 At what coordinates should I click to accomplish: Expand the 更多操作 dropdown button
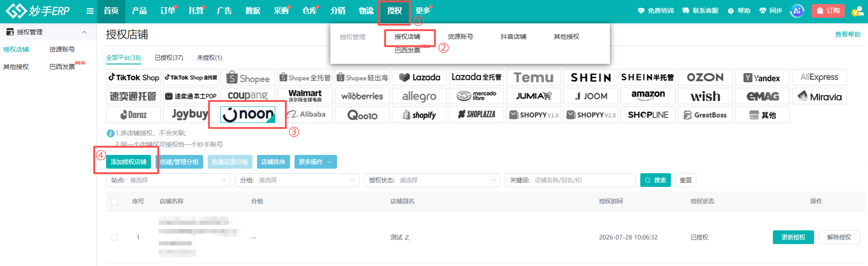point(316,162)
